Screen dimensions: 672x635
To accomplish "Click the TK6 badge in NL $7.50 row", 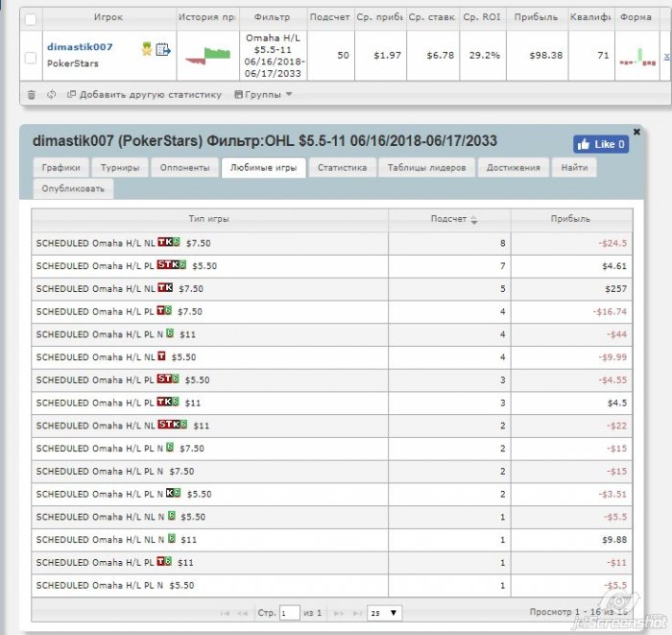I will pyautogui.click(x=168, y=242).
